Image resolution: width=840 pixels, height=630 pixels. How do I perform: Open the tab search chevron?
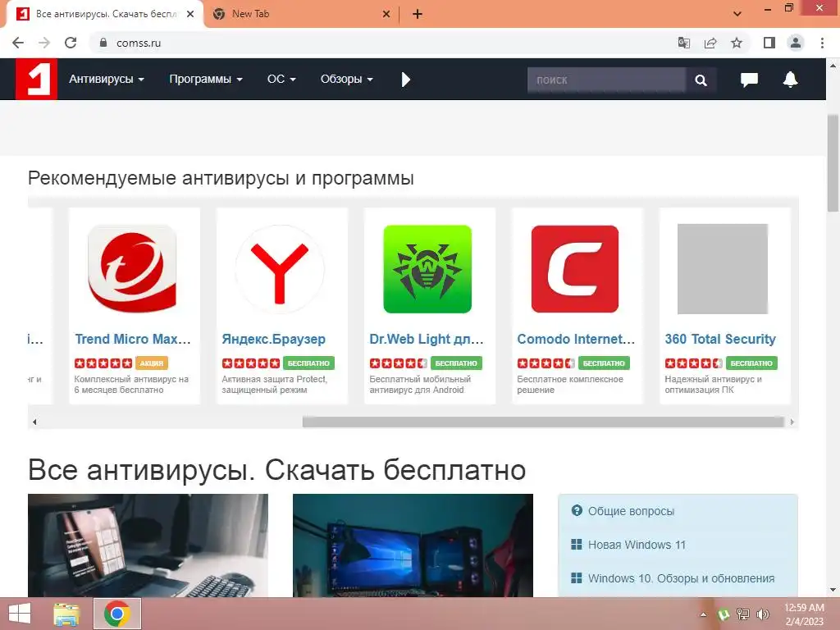(x=737, y=14)
